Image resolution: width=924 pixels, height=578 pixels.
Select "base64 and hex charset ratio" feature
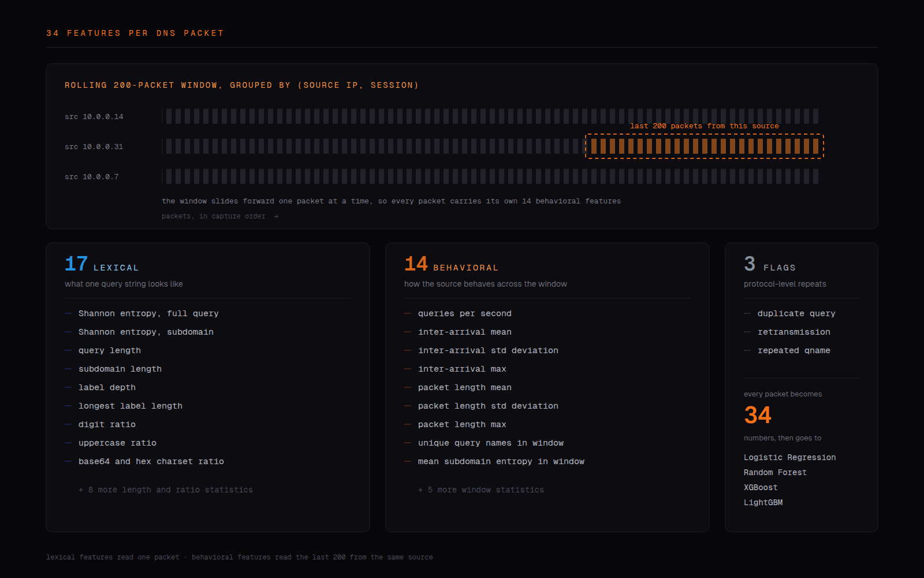pyautogui.click(x=151, y=461)
